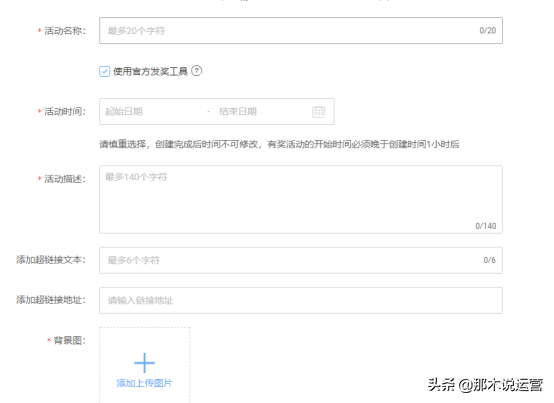The width and height of the screenshot is (554, 403).
Task: Click the 添加超链接地址 input field
Action: coord(301,301)
